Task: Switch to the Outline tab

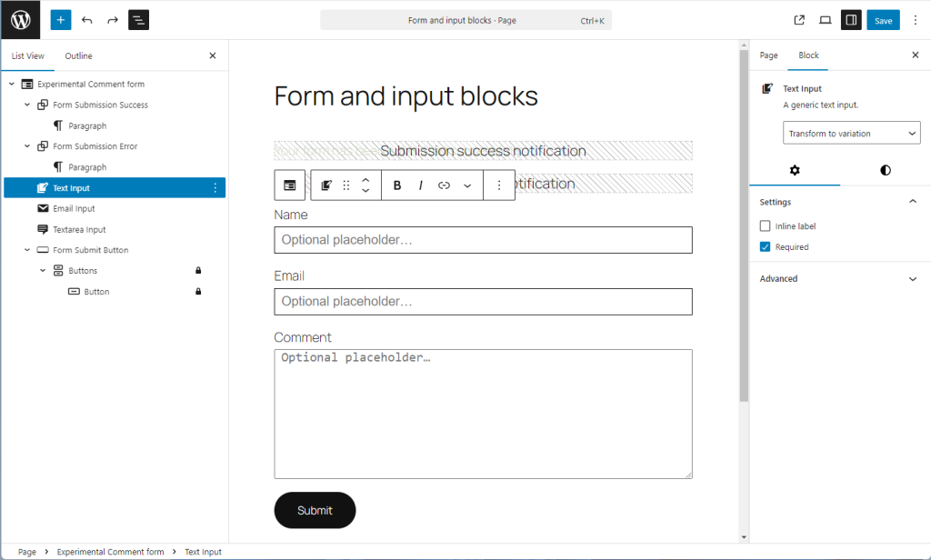Action: 77,55
